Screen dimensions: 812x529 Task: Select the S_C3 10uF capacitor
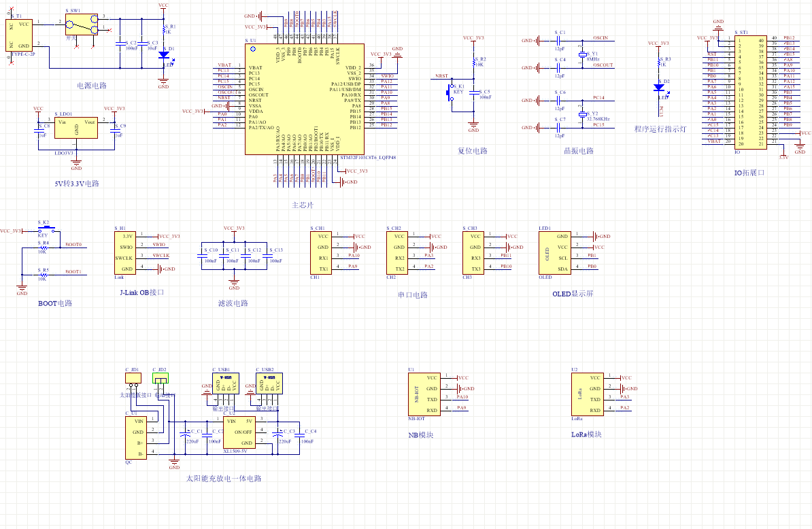click(141, 44)
